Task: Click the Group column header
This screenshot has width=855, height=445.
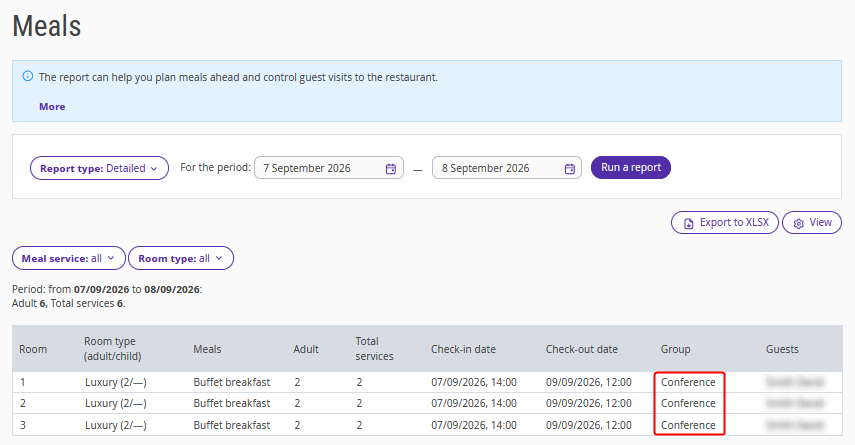Action: click(675, 349)
